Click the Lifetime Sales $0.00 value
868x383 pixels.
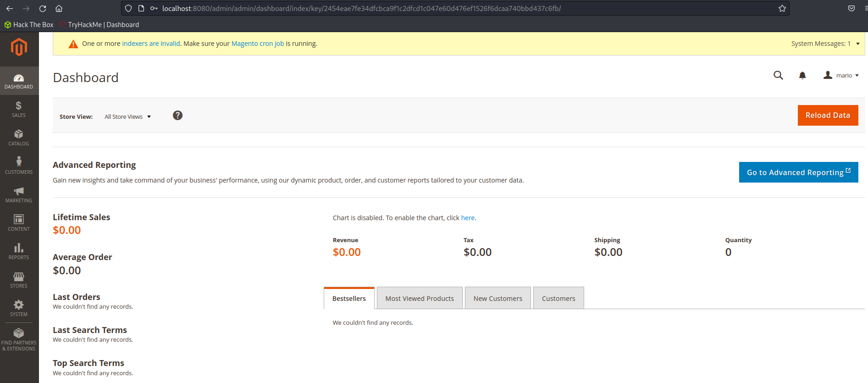(67, 230)
